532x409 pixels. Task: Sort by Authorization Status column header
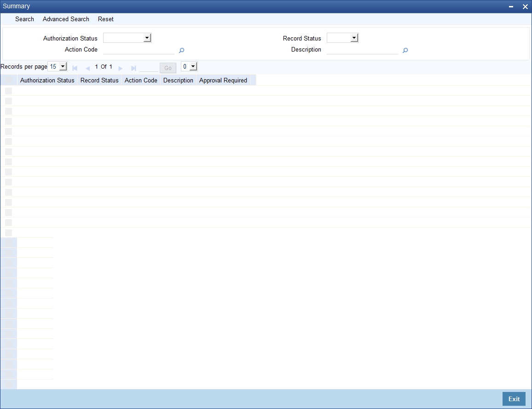click(47, 81)
